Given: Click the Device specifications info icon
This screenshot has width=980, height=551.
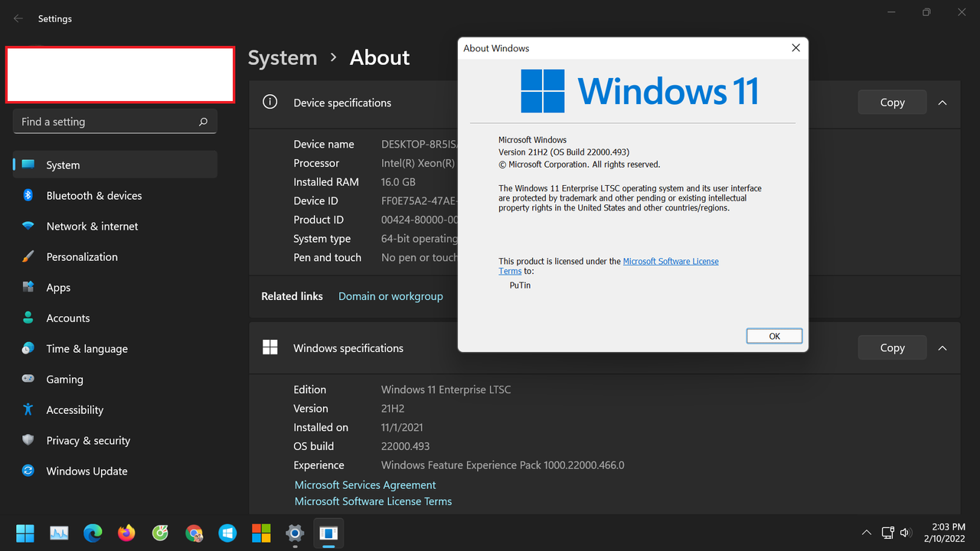Looking at the screenshot, I should tap(269, 103).
